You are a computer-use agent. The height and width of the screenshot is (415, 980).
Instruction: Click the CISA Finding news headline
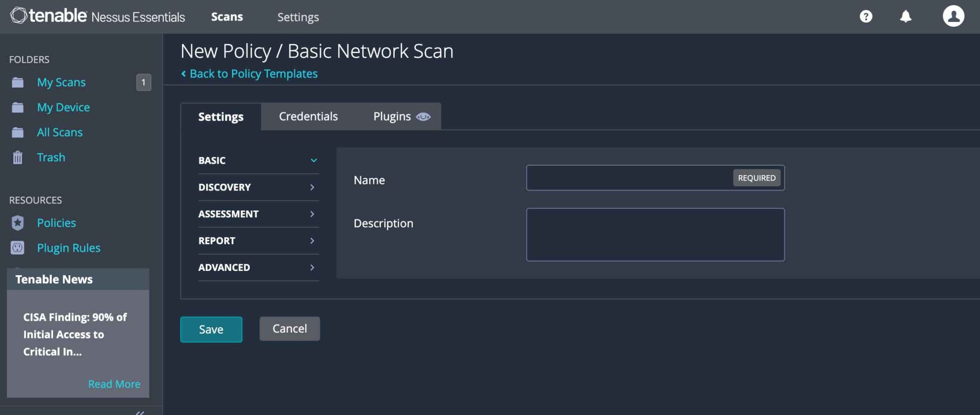(75, 334)
